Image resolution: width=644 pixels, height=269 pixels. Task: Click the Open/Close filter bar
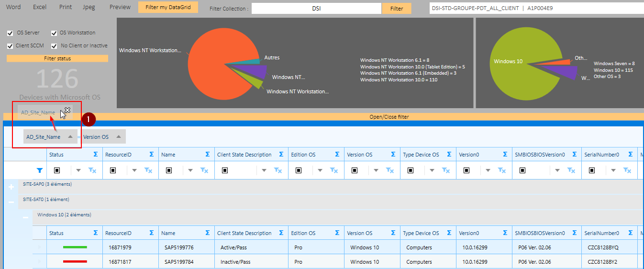(322, 117)
